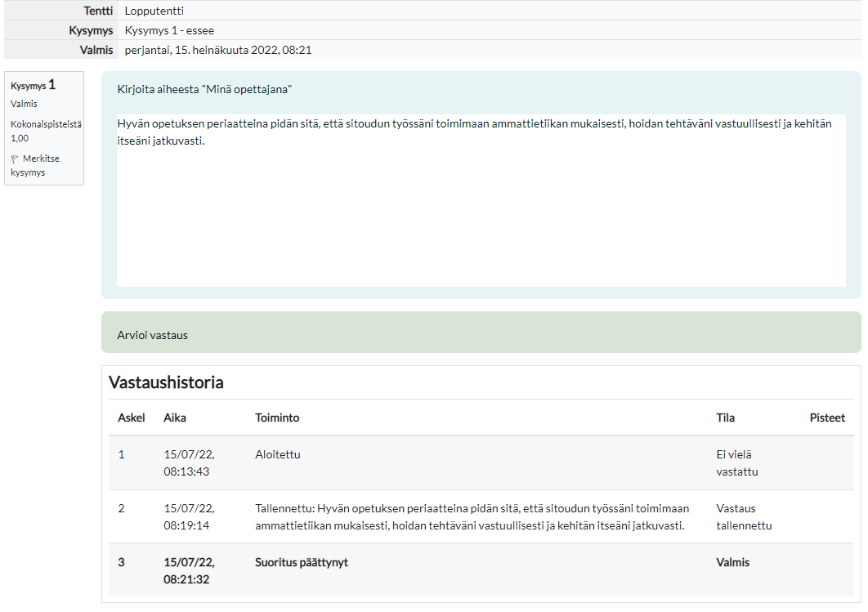Open the Arvioi vastaus link
This screenshot has width=868, height=612.
(152, 335)
